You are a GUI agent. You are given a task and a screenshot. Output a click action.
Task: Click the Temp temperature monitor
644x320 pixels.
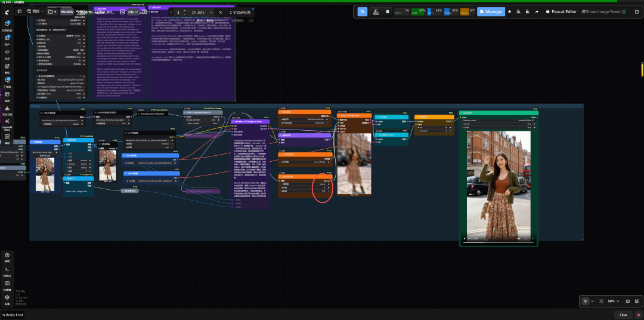pos(467,11)
